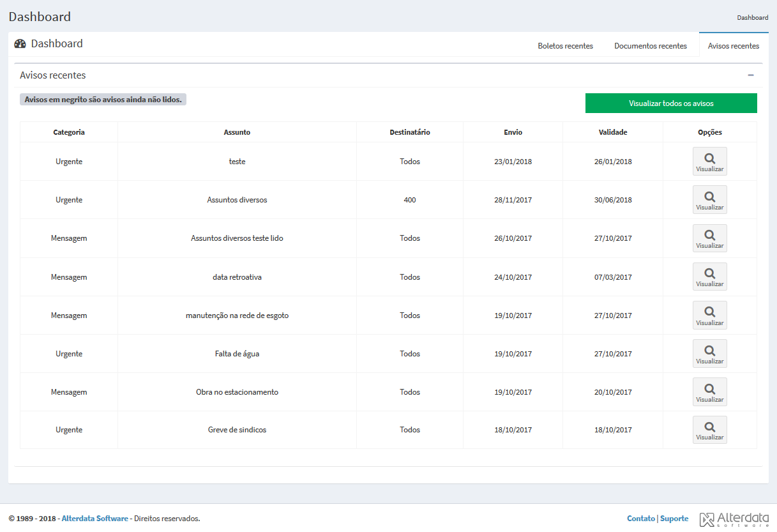This screenshot has width=777, height=532.
Task: Open the 'Assuntos diversos' notice with Visualizar
Action: [x=709, y=200]
